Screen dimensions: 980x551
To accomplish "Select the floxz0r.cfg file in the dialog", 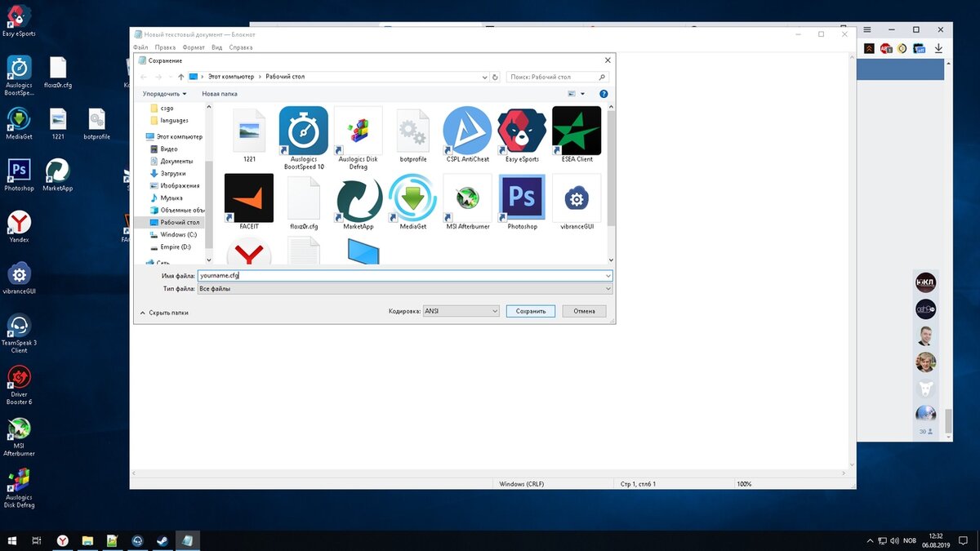I will pos(304,202).
